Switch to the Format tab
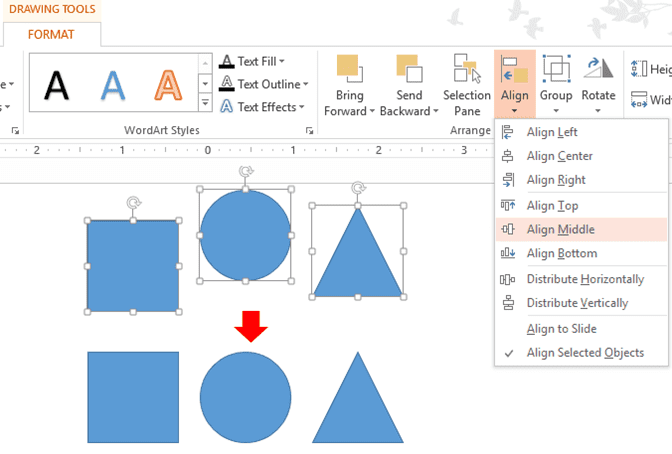Image resolution: width=672 pixels, height=454 pixels. click(x=51, y=34)
